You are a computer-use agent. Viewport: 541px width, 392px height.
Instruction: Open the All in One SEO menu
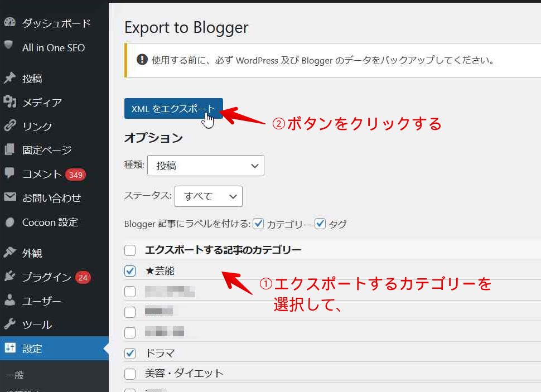[x=54, y=47]
